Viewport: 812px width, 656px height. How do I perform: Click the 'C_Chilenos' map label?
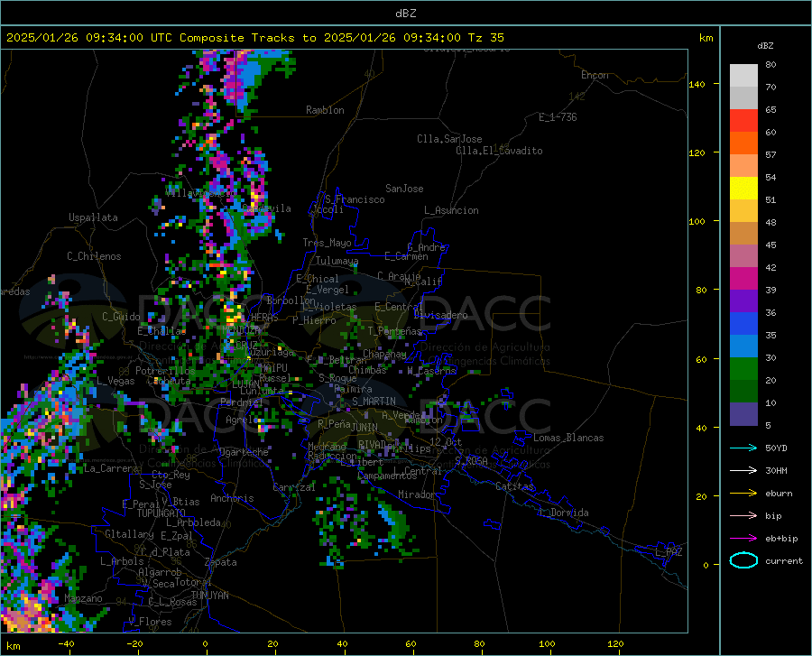coord(94,256)
